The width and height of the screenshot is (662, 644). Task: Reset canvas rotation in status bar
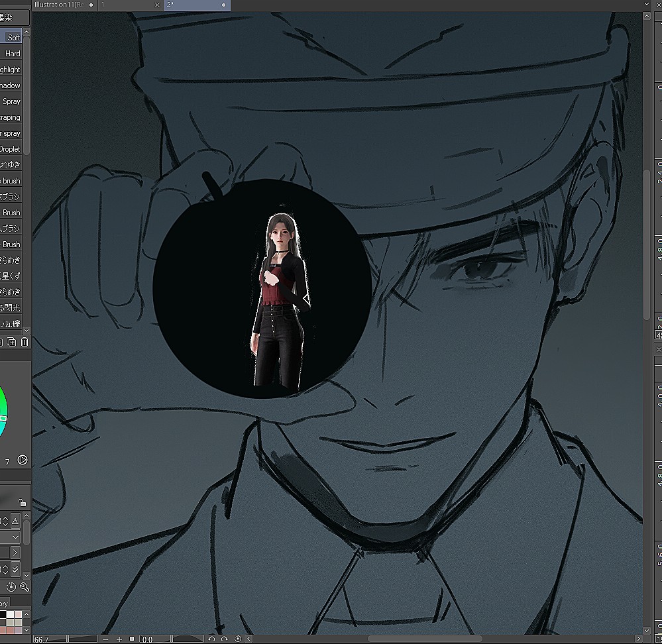pos(237,639)
